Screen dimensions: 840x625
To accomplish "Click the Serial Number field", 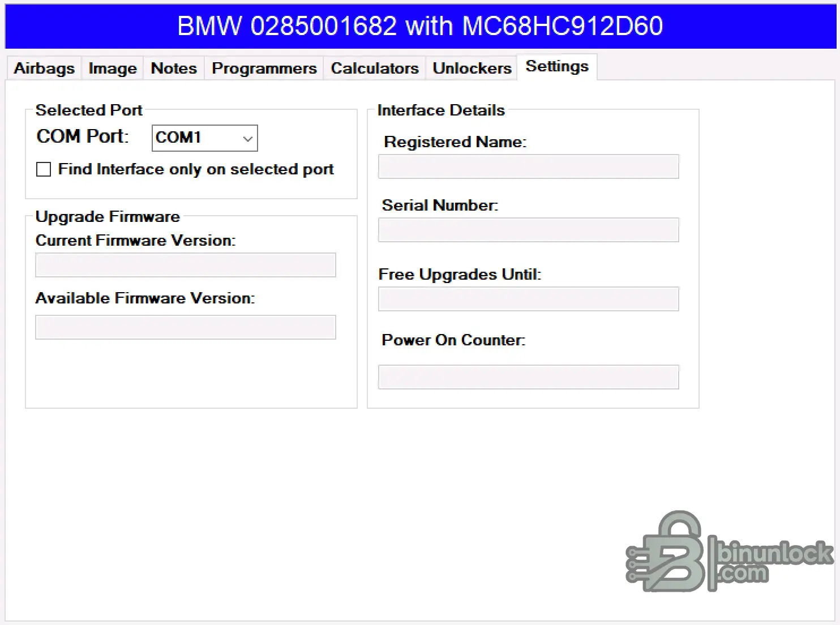I will point(529,230).
